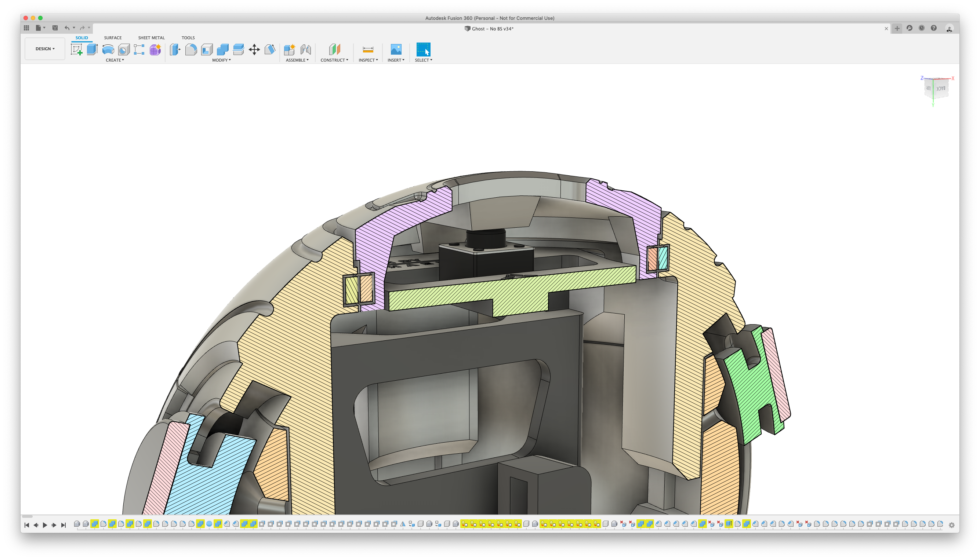
Task: Step timeline back one feature
Action: (x=36, y=525)
